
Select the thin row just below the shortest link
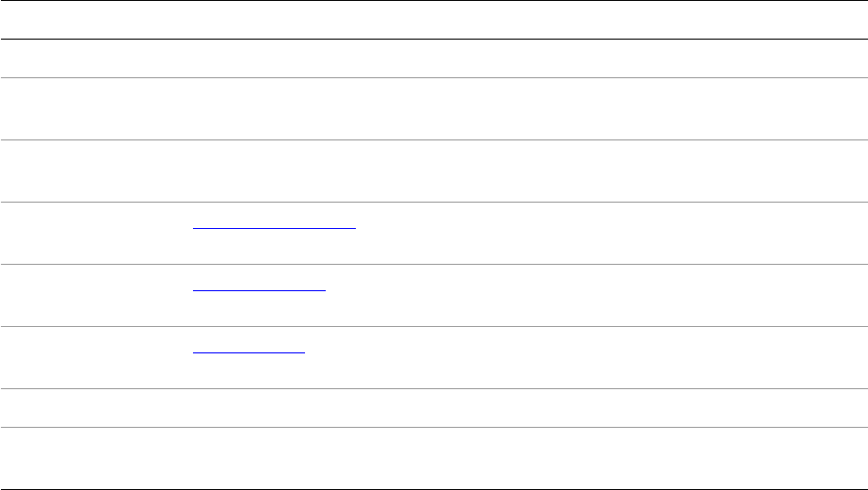[433, 408]
